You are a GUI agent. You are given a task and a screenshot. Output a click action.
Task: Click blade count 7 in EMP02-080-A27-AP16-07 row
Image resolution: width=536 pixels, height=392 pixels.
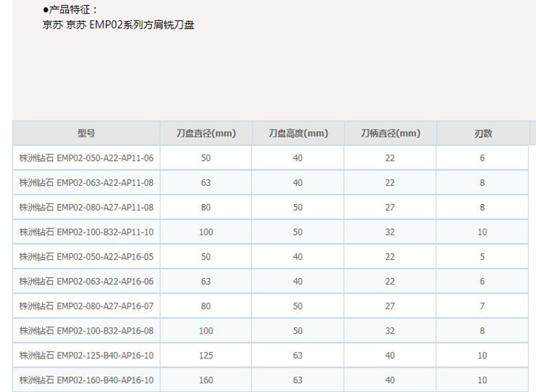tap(482, 306)
